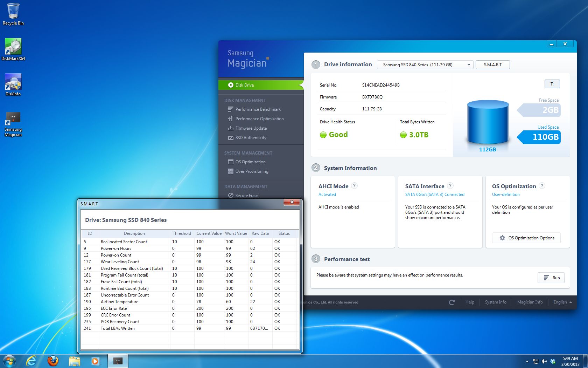Image resolution: width=588 pixels, height=368 pixels.
Task: Open SSD Authenticity in sidebar
Action: click(251, 138)
